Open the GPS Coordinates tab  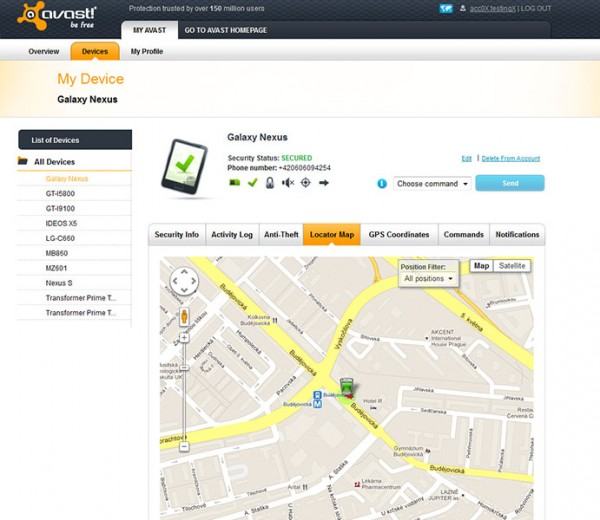[x=399, y=235]
